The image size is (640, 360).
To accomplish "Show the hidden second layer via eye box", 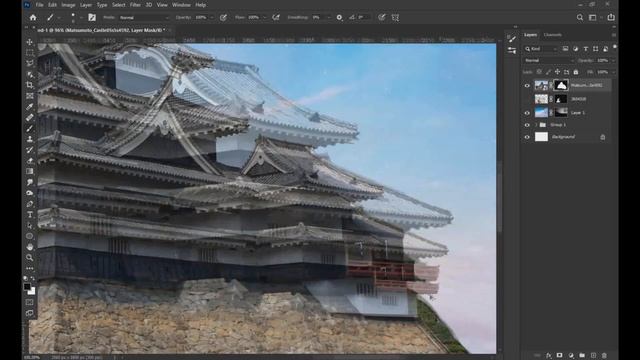I will (x=527, y=99).
